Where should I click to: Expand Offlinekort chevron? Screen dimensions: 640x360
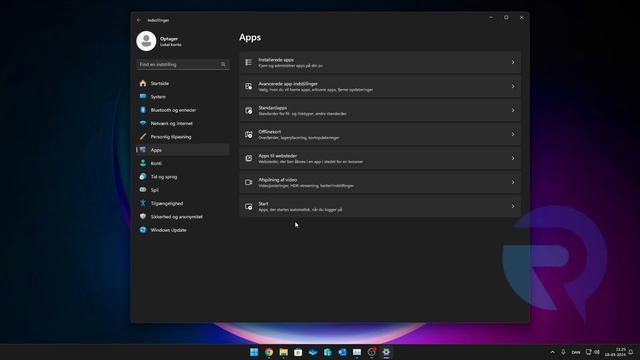pos(513,134)
